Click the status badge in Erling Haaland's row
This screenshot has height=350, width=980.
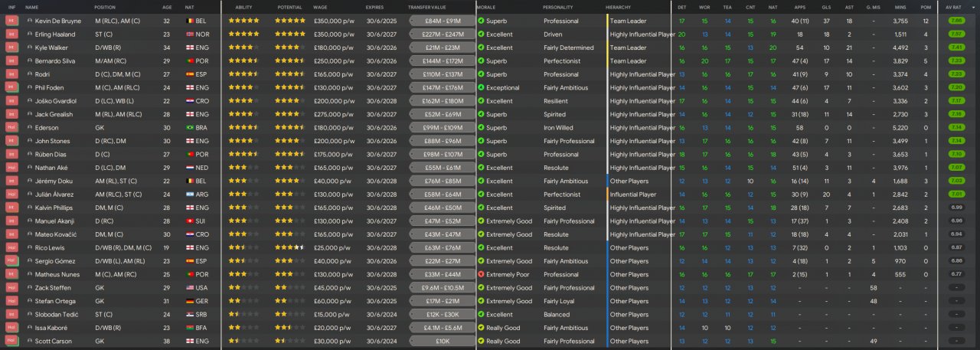[11, 34]
